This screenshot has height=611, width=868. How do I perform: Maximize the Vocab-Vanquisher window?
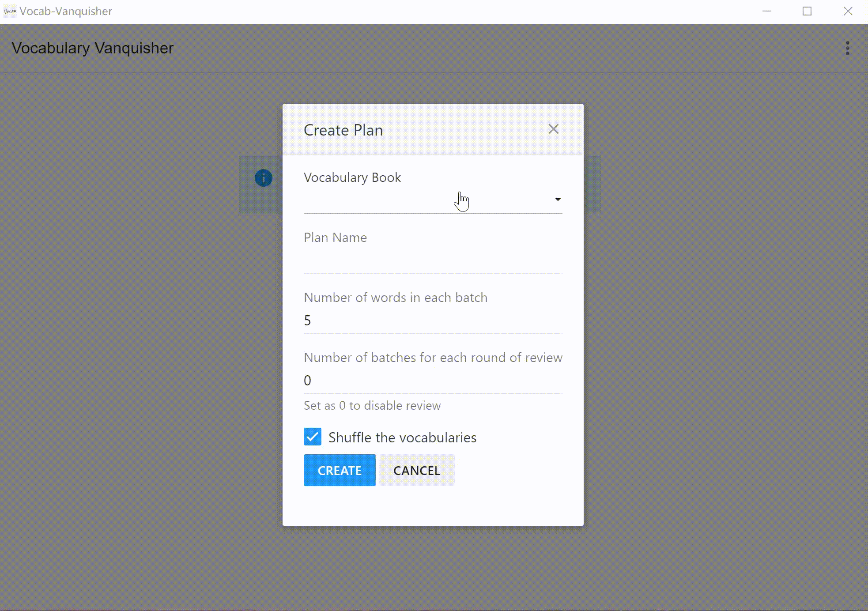[x=807, y=11]
